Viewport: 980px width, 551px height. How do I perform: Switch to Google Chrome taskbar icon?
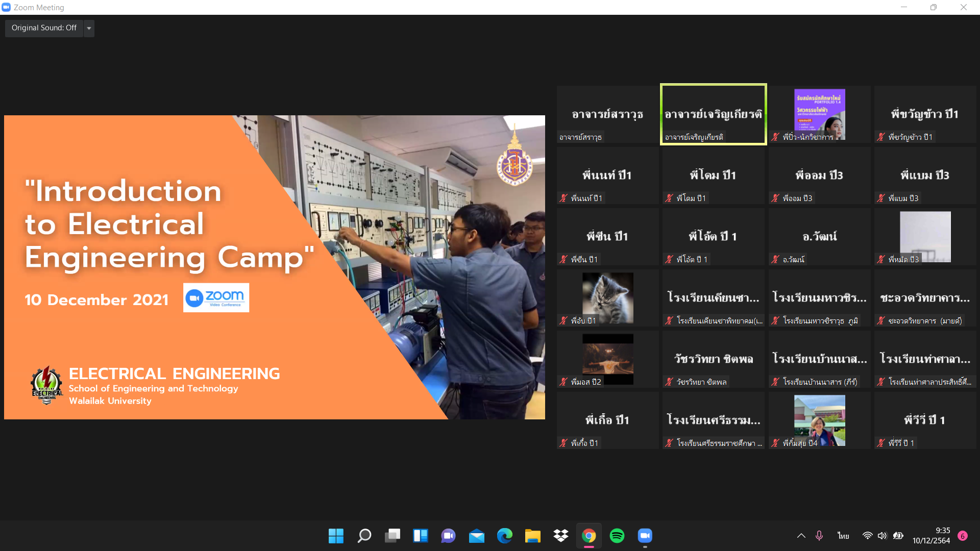click(x=589, y=536)
